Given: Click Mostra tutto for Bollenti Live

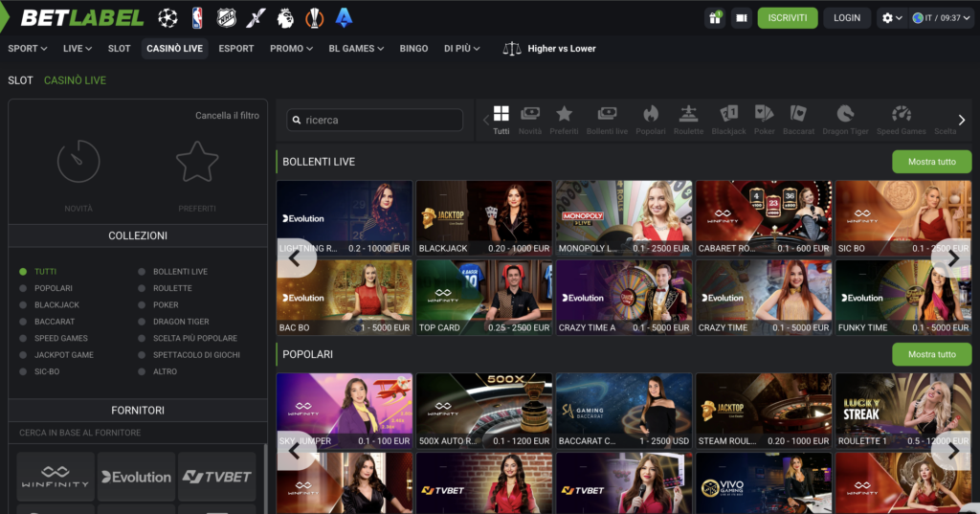Looking at the screenshot, I should [932, 162].
